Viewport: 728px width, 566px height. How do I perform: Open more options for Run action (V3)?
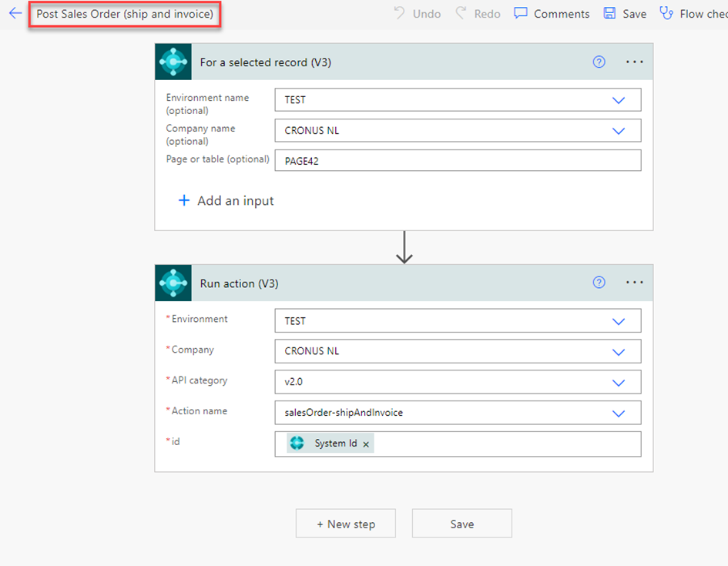(634, 282)
